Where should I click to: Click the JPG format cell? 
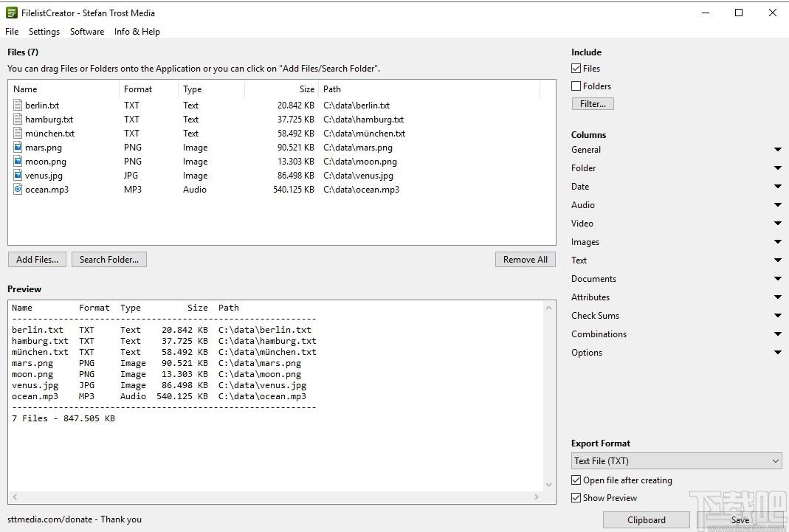(131, 176)
